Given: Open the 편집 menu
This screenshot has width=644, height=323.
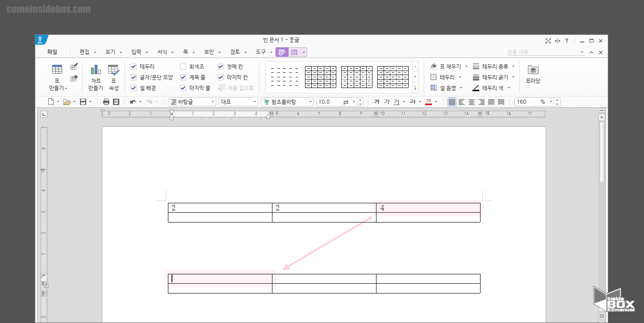Looking at the screenshot, I should (x=84, y=52).
